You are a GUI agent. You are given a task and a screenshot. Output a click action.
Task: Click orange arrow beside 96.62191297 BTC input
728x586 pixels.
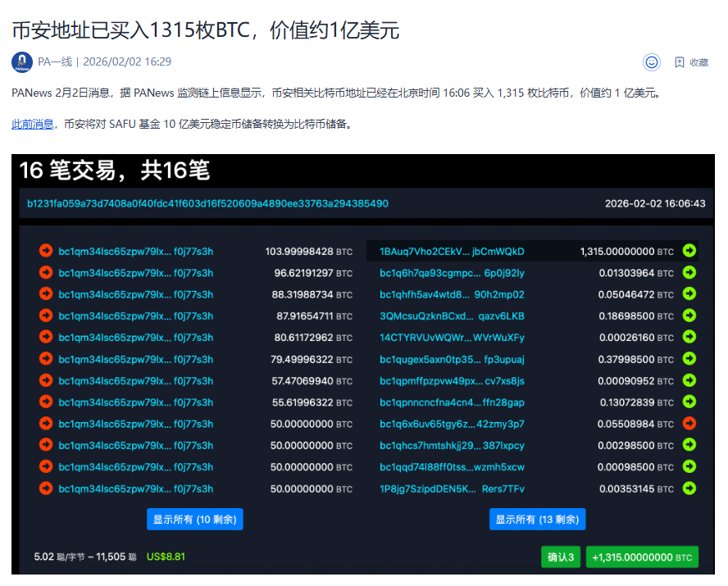point(46,273)
